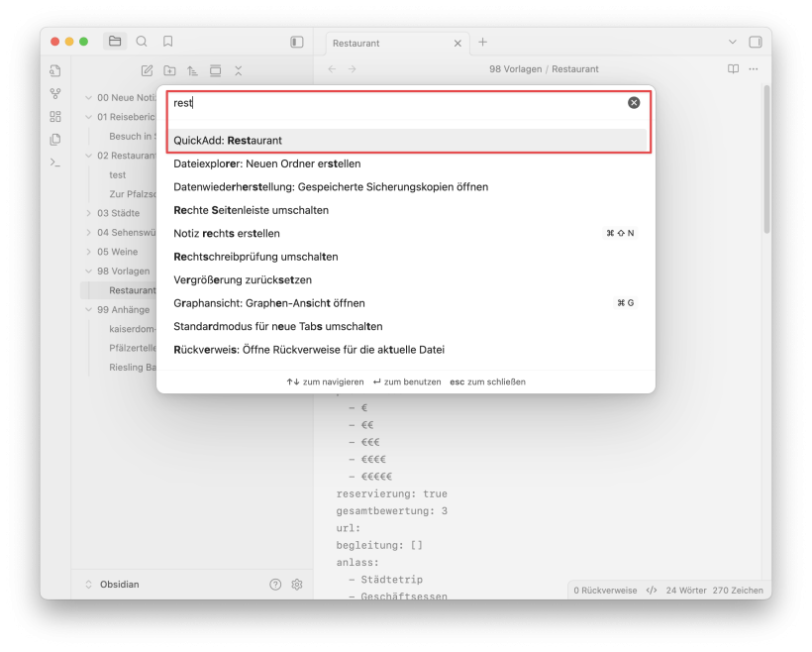Switch to reading view with the book icon
Viewport: 812px width, 652px height.
pos(733,69)
